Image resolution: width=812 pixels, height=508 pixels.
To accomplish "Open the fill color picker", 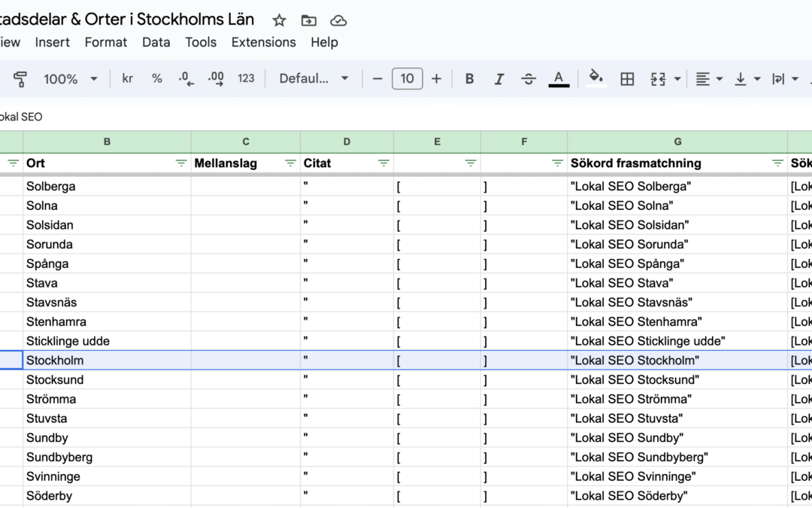I will pyautogui.click(x=596, y=79).
